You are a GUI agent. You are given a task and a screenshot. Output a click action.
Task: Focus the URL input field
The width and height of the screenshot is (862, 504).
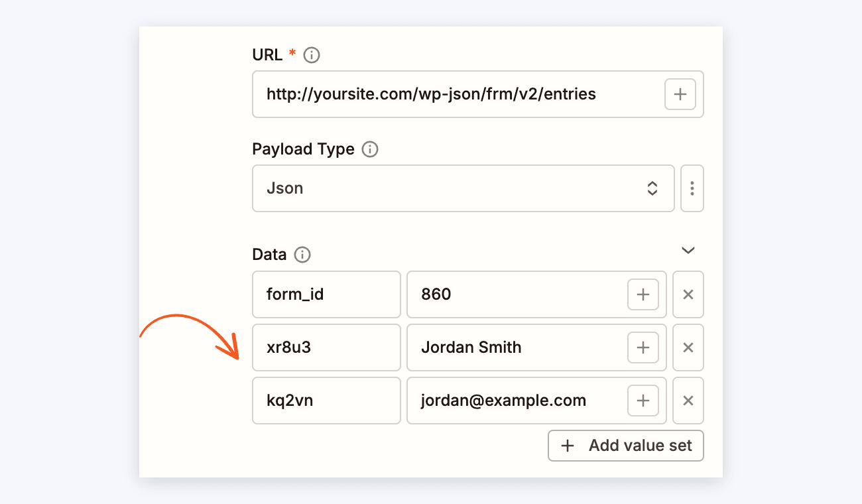[478, 94]
